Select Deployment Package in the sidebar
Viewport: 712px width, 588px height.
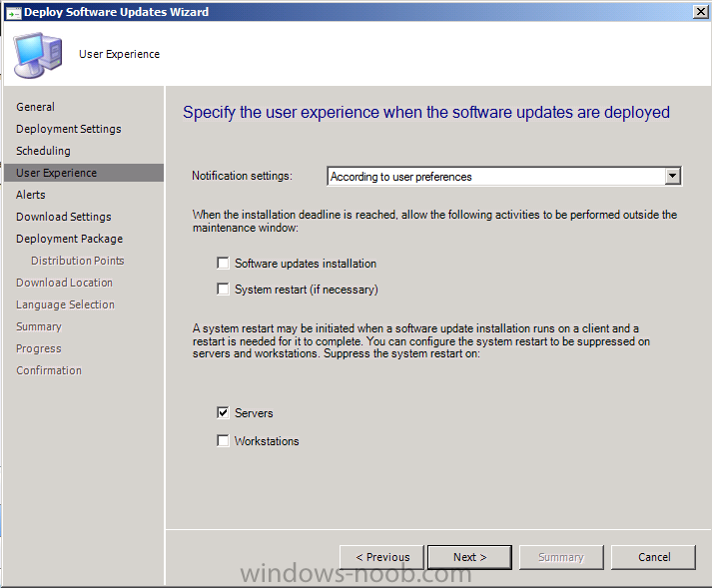(x=70, y=239)
